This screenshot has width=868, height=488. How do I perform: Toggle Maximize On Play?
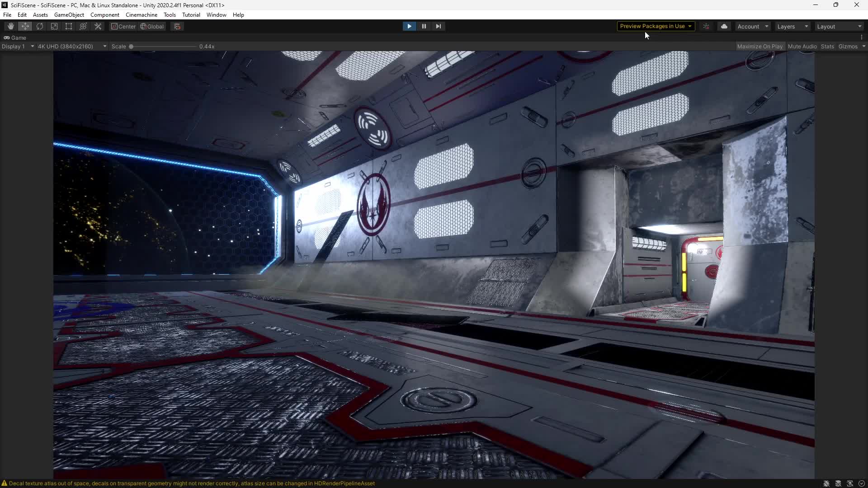pyautogui.click(x=759, y=47)
